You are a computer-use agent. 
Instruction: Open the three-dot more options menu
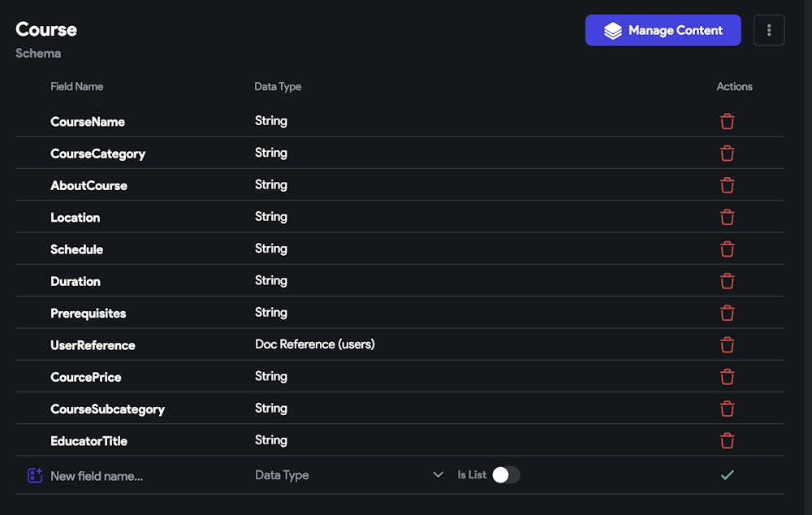pos(768,30)
